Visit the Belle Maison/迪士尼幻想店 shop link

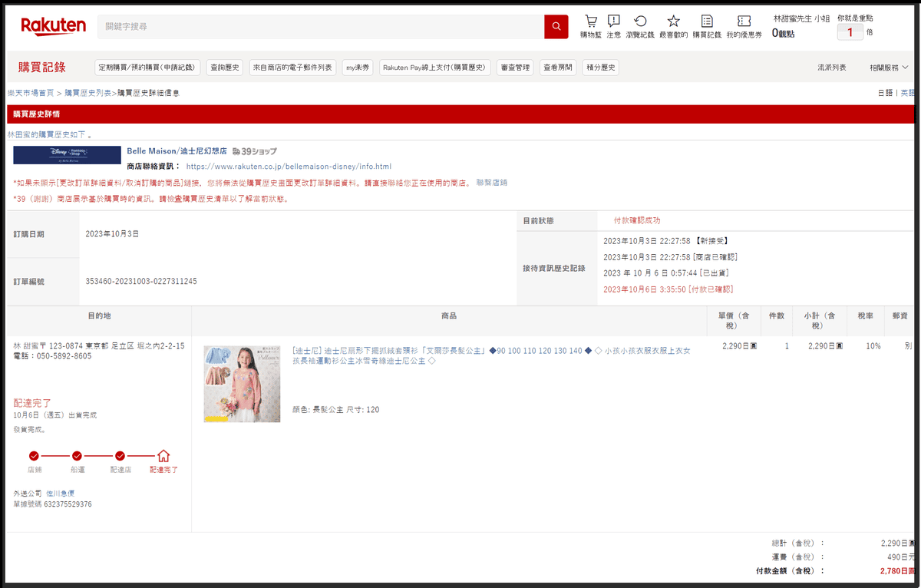pyautogui.click(x=176, y=150)
